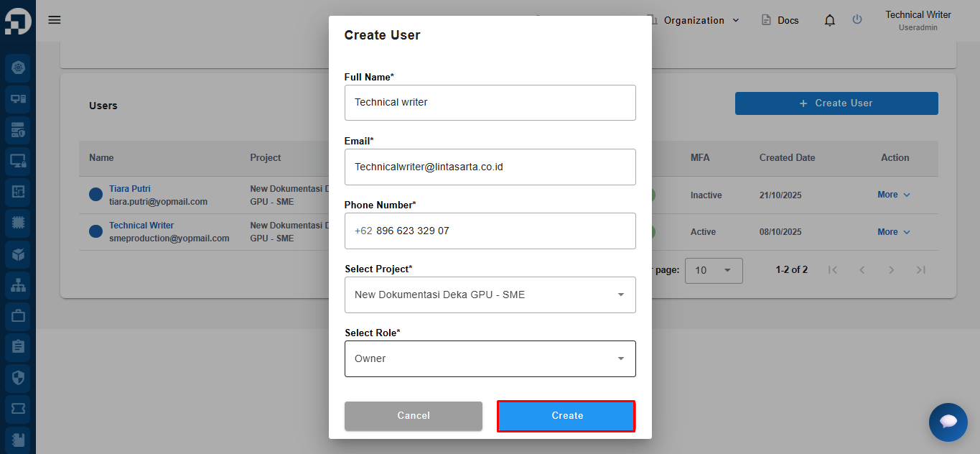Click the briefcase sidebar icon
980x454 pixels.
point(18,315)
